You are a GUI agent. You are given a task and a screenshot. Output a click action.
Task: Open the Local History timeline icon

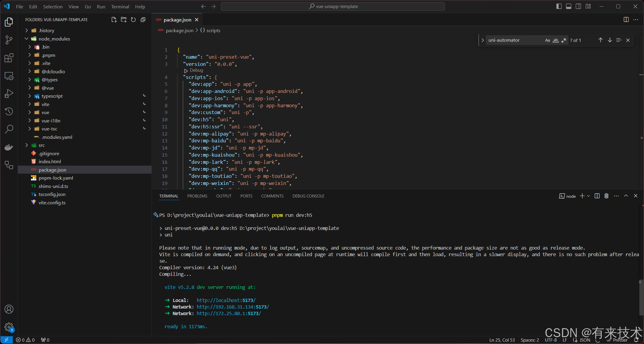9,111
